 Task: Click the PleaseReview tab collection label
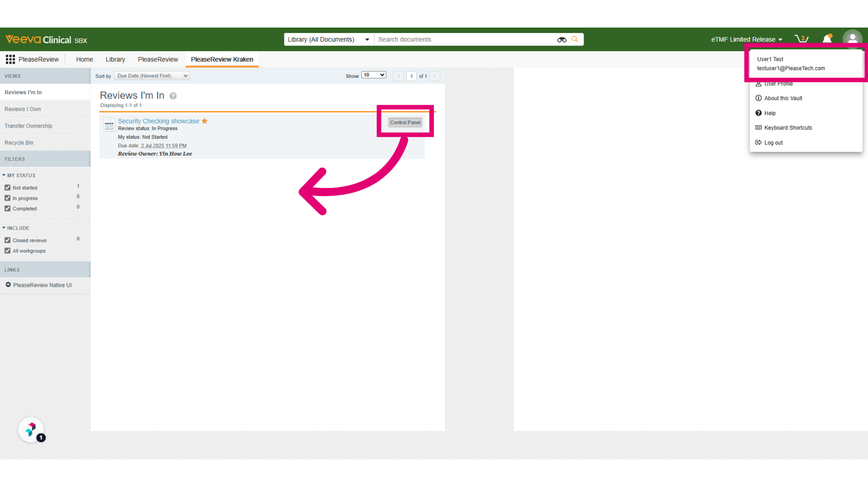coord(38,59)
